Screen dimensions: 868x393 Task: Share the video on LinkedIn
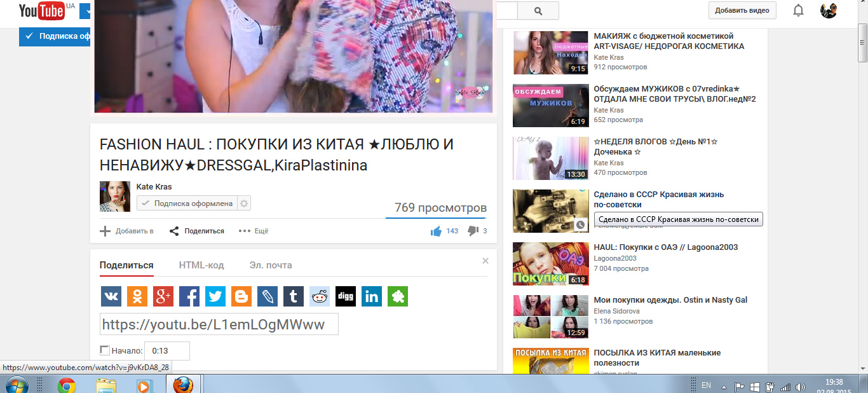372,296
